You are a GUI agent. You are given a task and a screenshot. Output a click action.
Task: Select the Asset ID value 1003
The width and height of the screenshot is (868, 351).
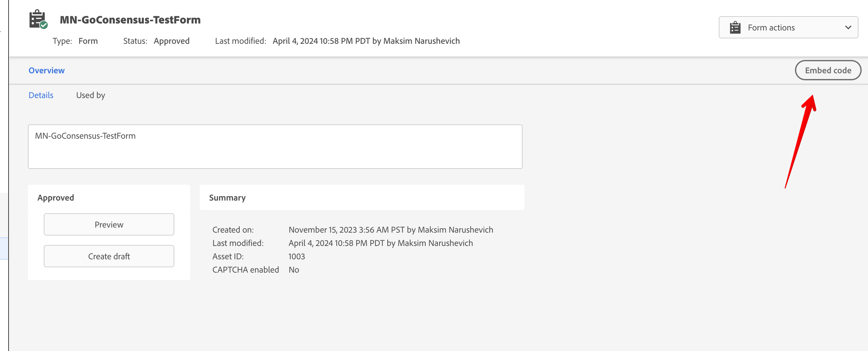pyautogui.click(x=296, y=256)
